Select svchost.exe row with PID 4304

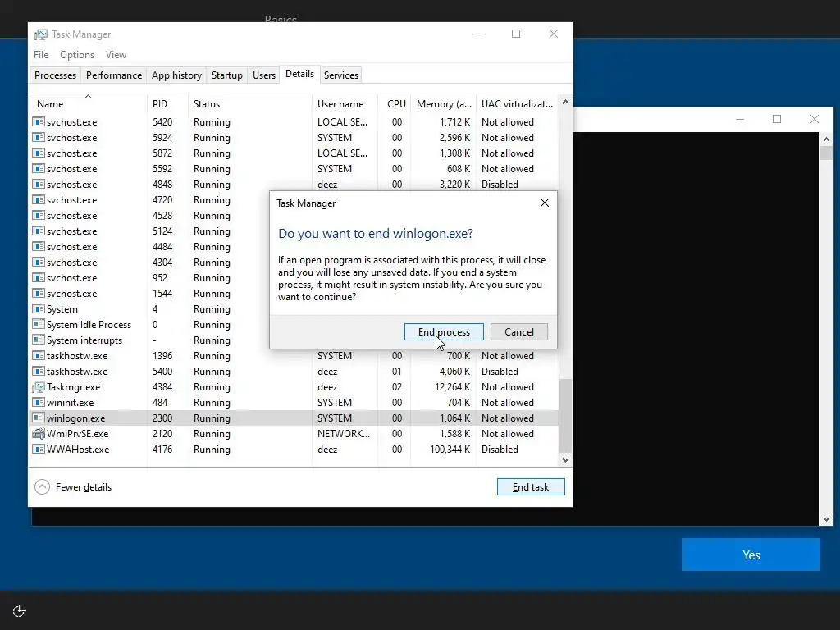(x=150, y=262)
